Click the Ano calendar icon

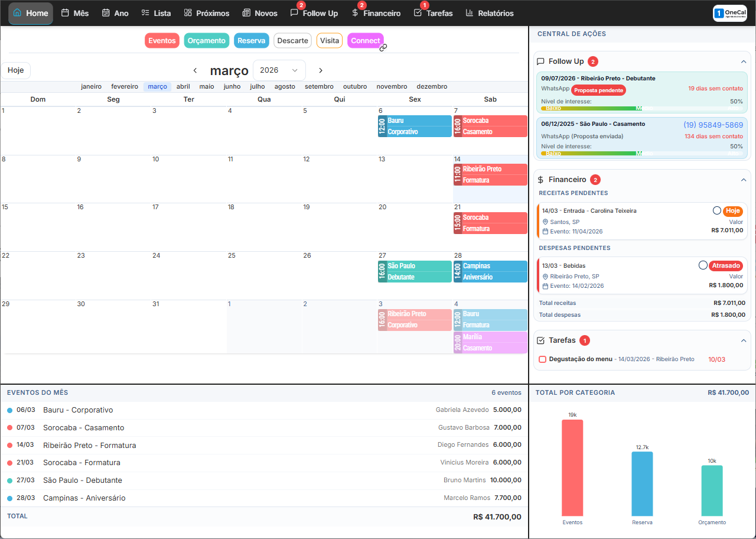pyautogui.click(x=106, y=13)
